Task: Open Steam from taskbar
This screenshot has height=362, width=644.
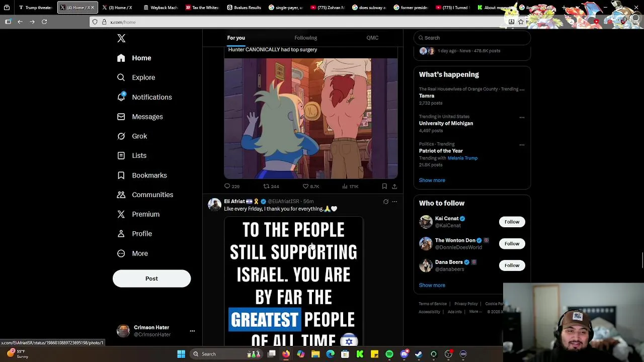Action: pyautogui.click(x=419, y=354)
